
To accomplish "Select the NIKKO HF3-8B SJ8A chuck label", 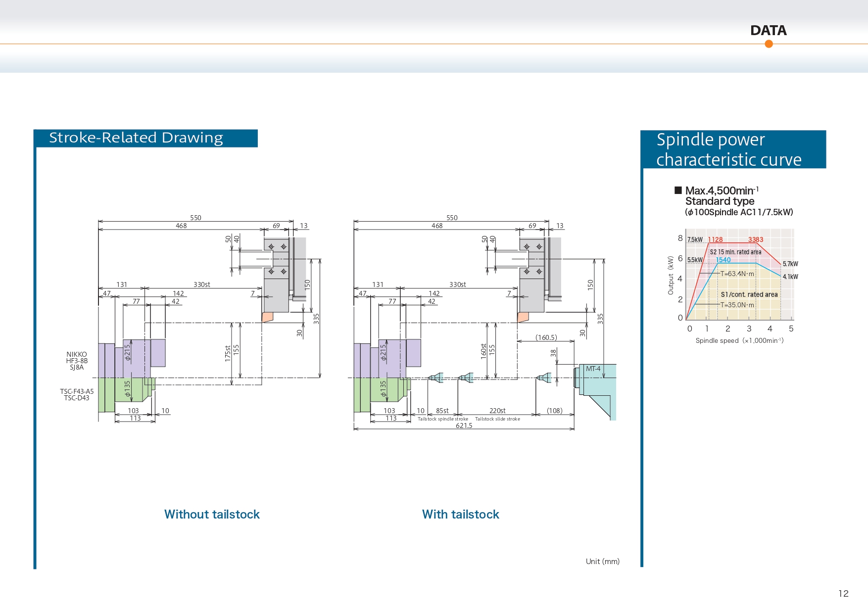I will pyautogui.click(x=77, y=361).
